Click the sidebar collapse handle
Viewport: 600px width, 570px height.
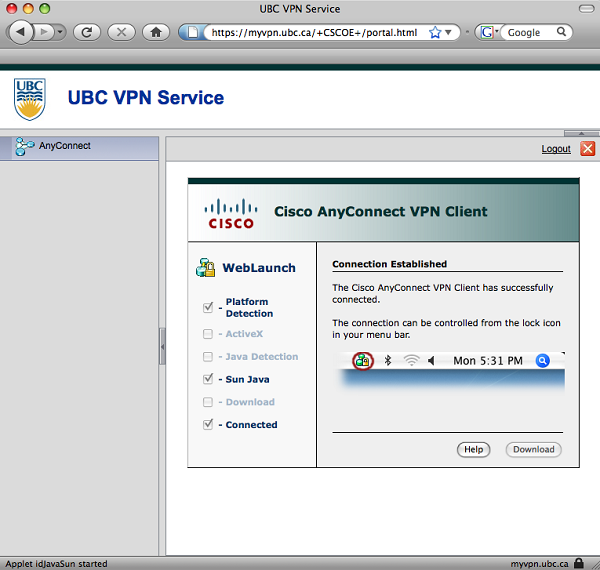coord(162,347)
